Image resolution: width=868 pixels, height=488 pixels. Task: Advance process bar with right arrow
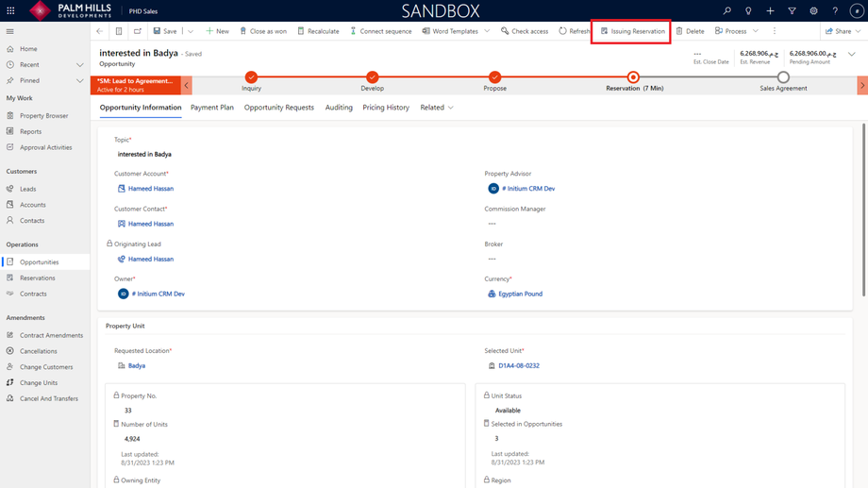click(x=862, y=85)
